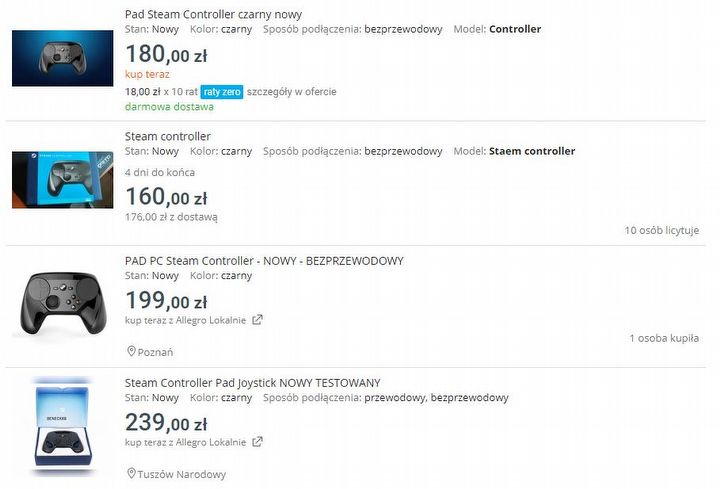Click the location pin beside Tuszów Narodowy
The image size is (720, 489).
(x=131, y=474)
